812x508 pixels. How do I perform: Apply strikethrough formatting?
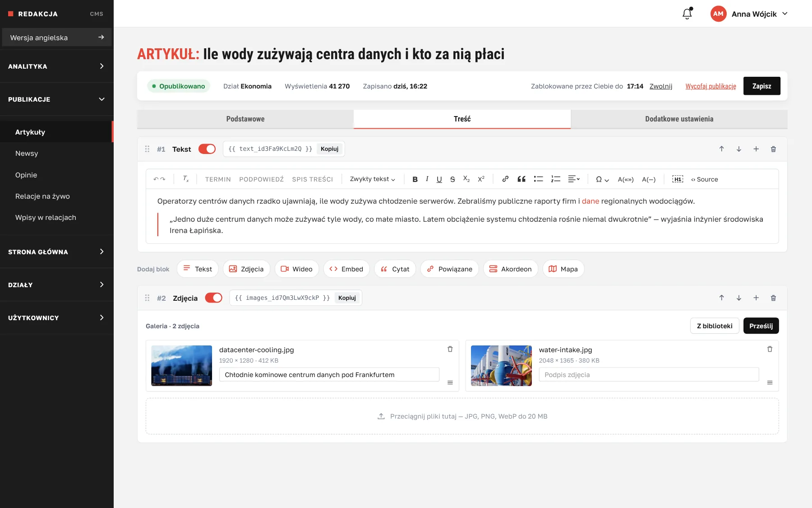click(452, 179)
